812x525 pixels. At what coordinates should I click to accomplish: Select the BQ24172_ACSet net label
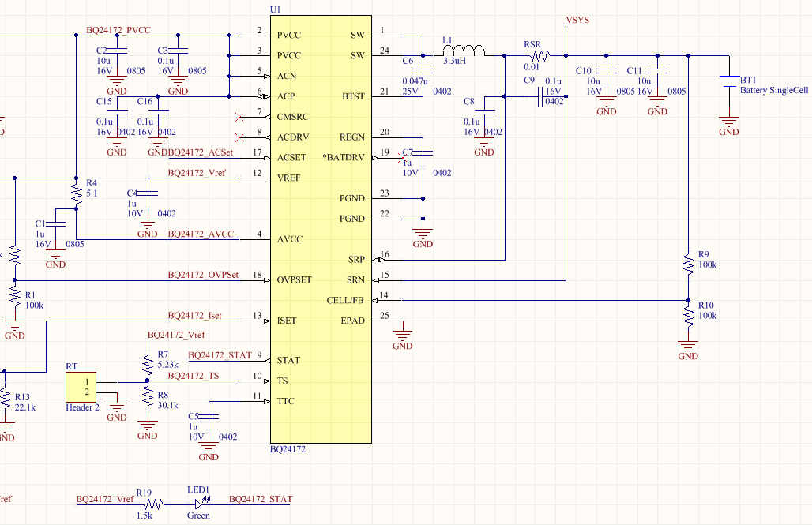201,152
